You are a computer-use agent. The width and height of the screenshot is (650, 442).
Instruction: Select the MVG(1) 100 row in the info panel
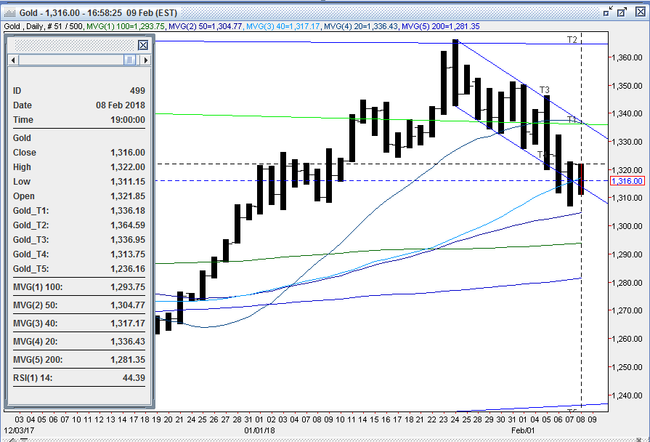[x=79, y=287]
